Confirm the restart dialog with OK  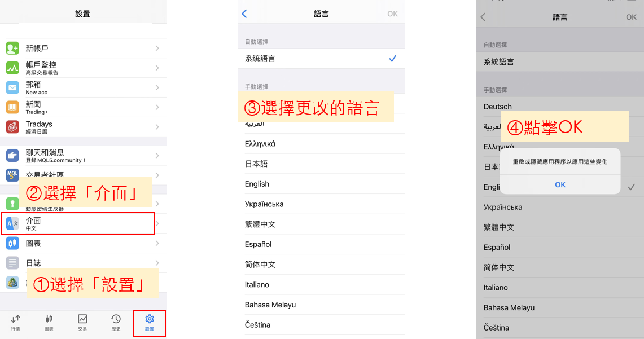(560, 184)
